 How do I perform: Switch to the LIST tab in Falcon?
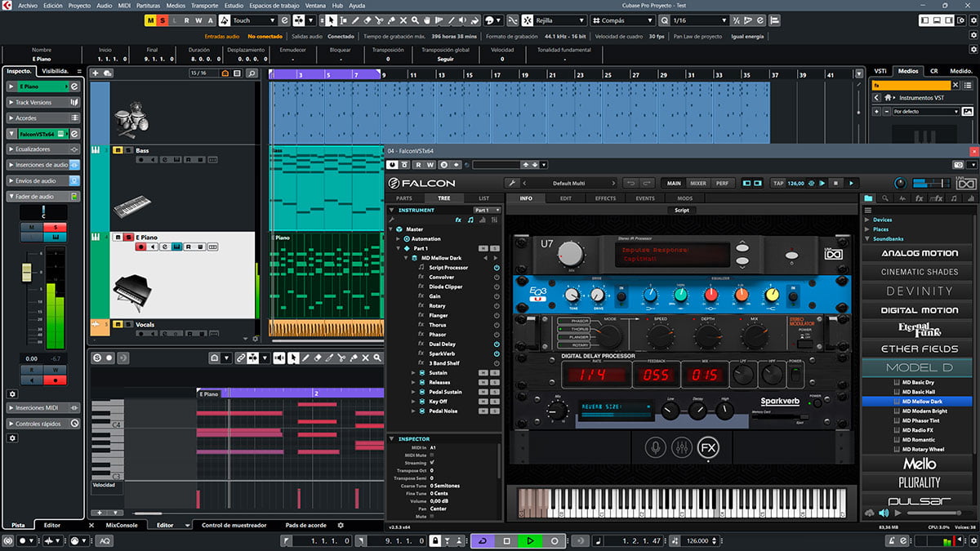coord(484,198)
